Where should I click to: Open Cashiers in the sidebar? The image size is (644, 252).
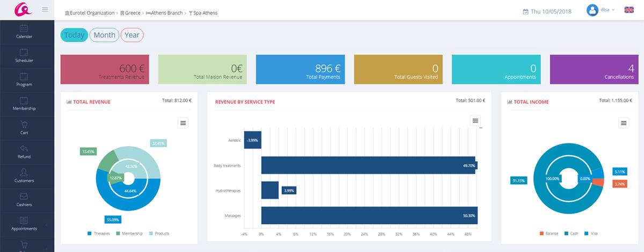tap(24, 200)
